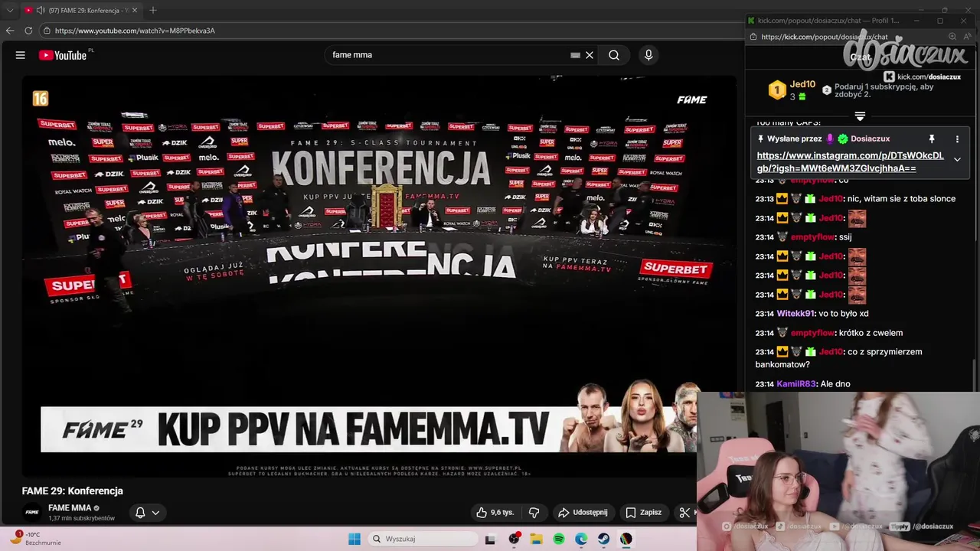
Task: Select the video title 'FAME 29: Konferencja'
Action: click(x=73, y=491)
